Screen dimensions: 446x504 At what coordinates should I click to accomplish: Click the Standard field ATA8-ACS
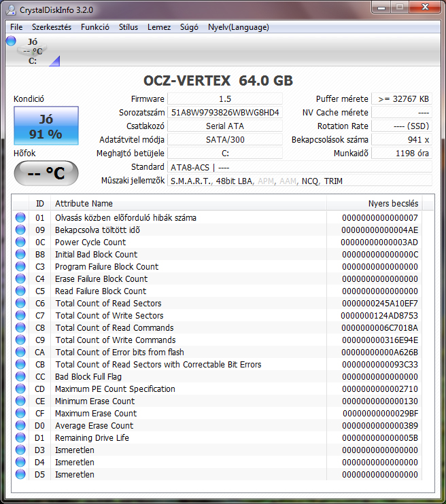tap(300, 167)
